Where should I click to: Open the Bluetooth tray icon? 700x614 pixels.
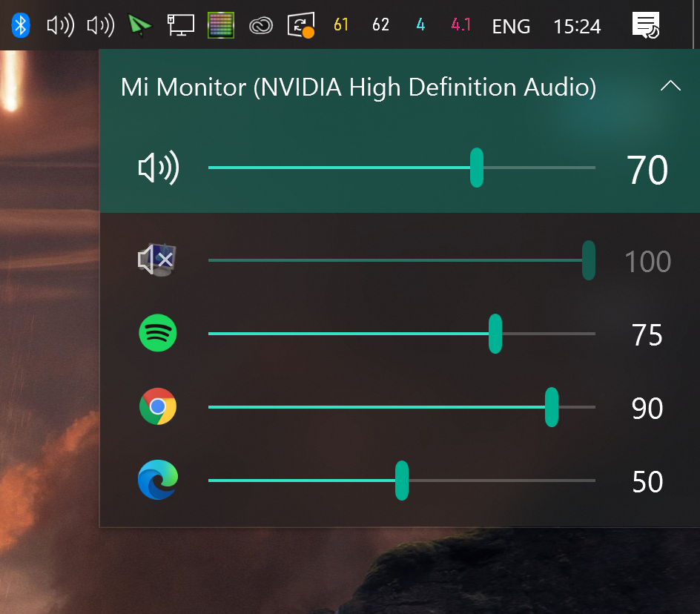click(x=21, y=25)
